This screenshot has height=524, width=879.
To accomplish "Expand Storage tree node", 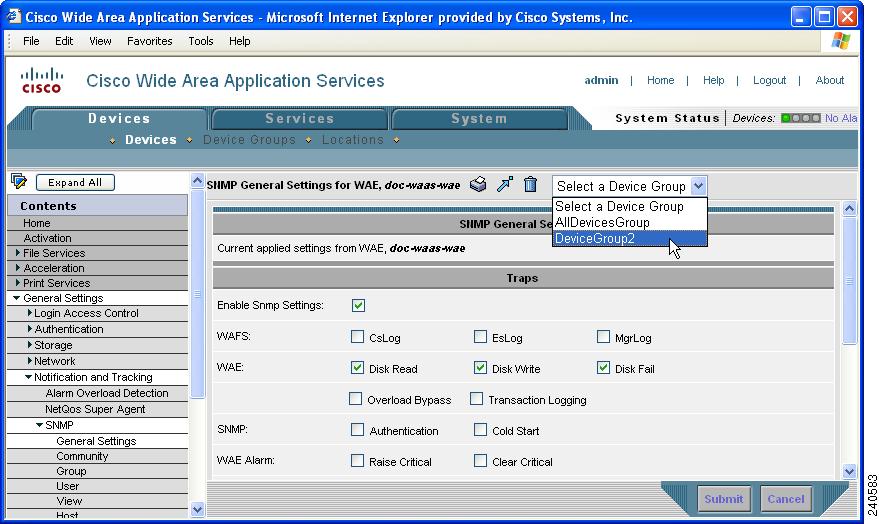I will [30, 345].
